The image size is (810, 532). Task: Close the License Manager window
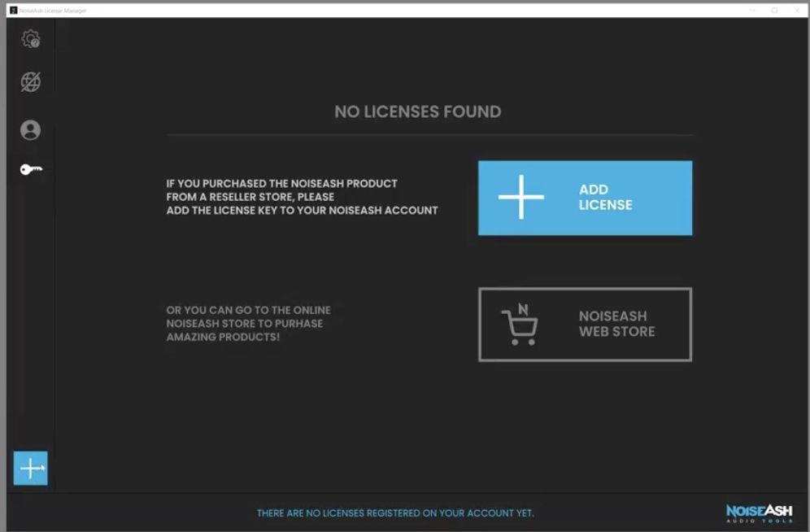(796, 11)
